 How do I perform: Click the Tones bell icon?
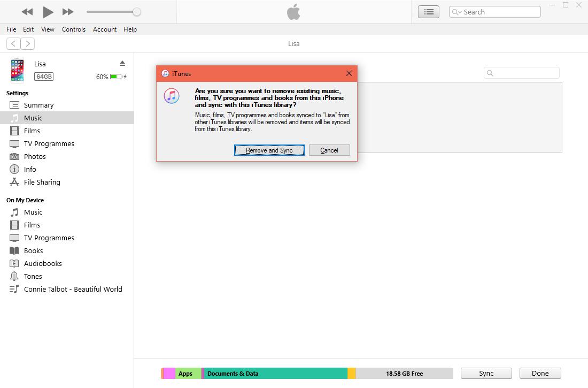14,276
